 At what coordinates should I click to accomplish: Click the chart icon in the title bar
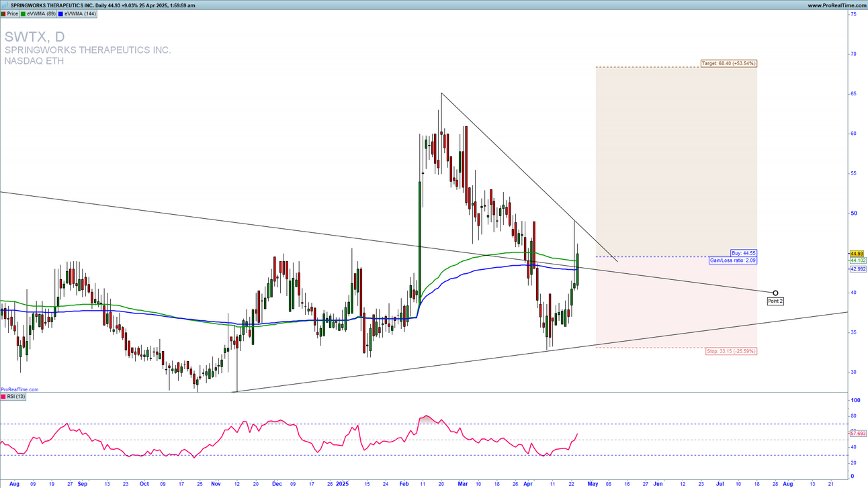point(4,5)
